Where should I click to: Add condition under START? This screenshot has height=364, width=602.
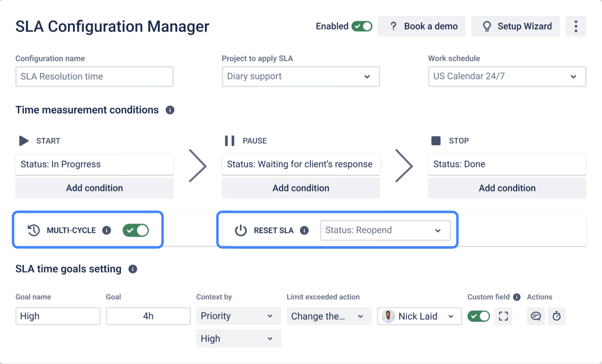[95, 188]
